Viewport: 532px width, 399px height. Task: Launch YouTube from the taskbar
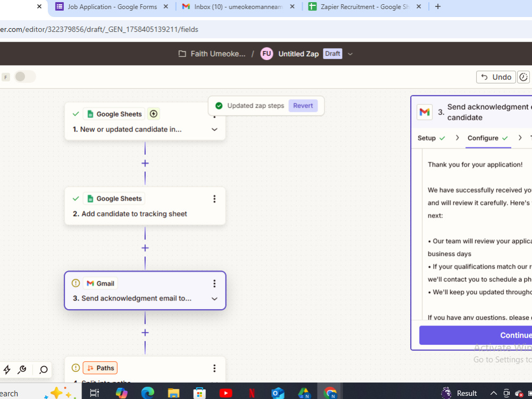226,393
